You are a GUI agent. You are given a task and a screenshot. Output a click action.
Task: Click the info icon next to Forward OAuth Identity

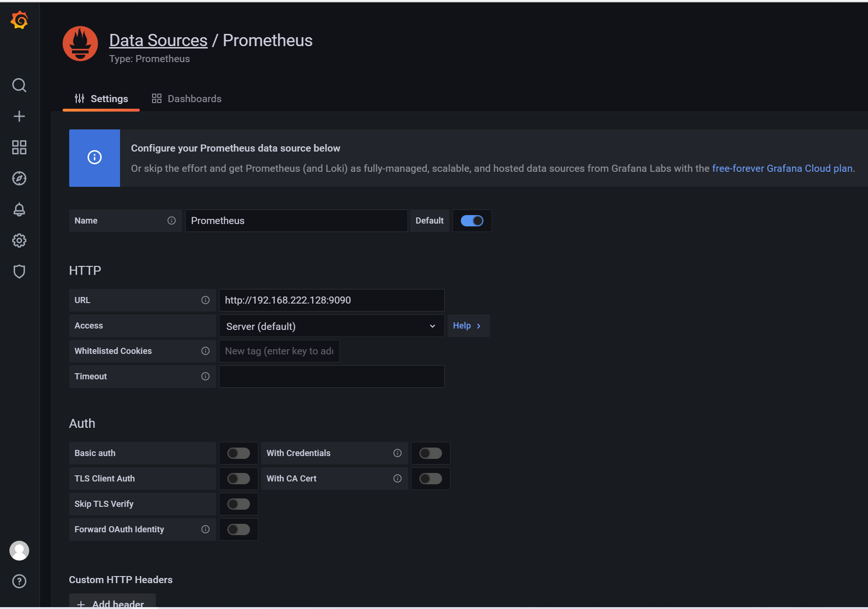[206, 529]
